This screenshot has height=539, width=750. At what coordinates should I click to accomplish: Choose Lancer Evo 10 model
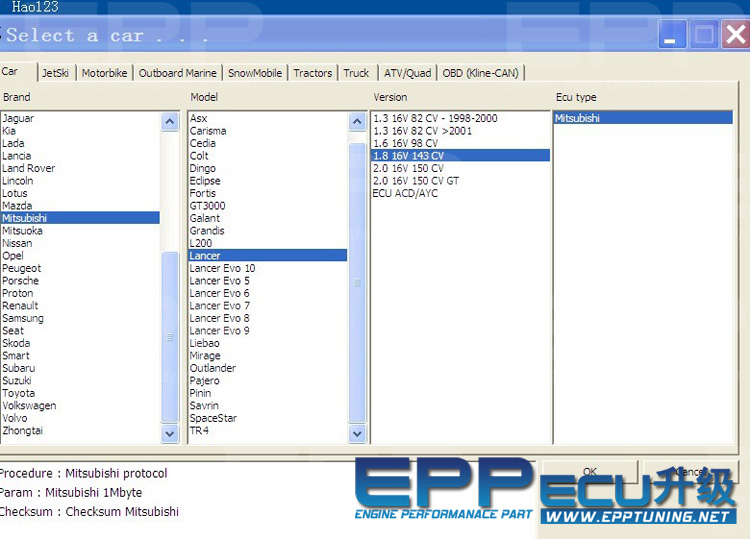[268, 268]
